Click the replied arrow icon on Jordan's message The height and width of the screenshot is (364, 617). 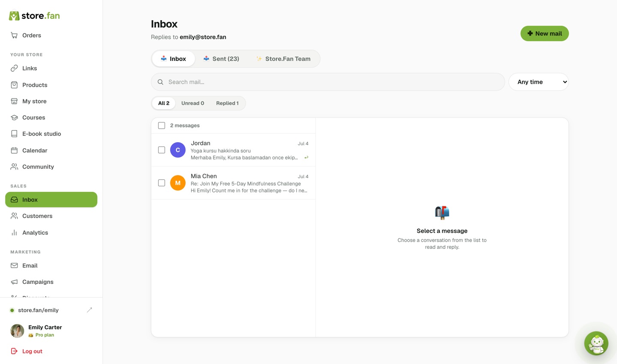[306, 158]
